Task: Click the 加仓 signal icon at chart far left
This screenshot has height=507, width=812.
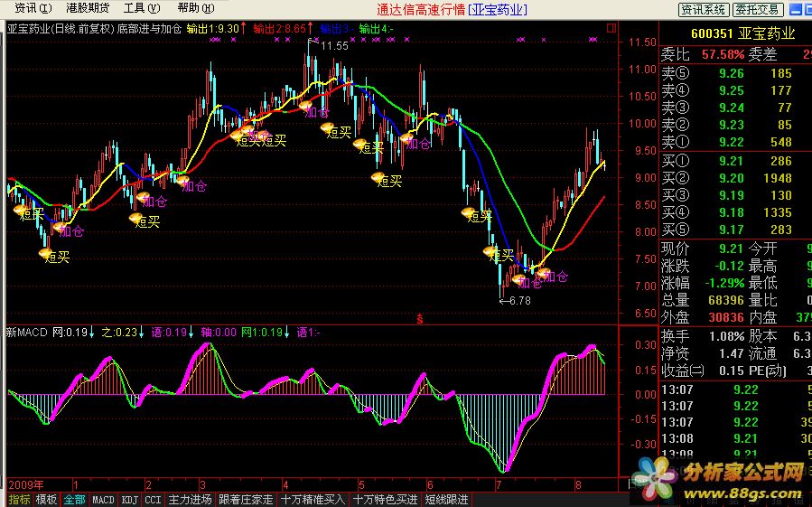Action: point(61,227)
